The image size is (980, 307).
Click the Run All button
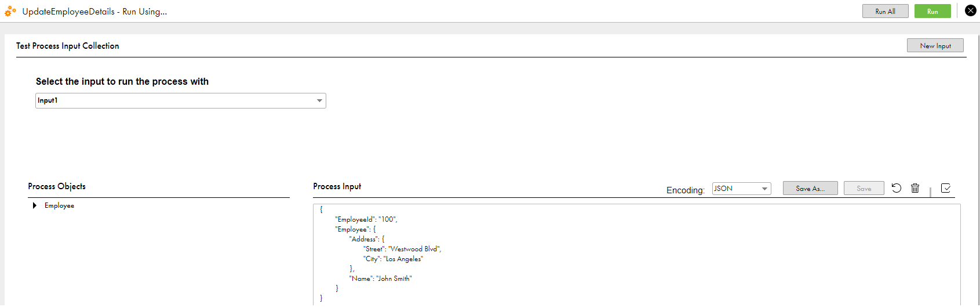(885, 11)
